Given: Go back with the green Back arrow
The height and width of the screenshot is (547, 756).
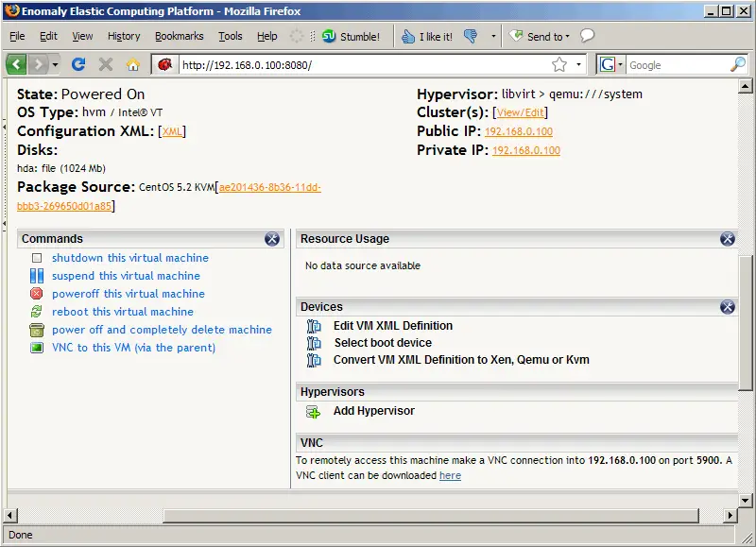Looking at the screenshot, I should [x=16, y=64].
